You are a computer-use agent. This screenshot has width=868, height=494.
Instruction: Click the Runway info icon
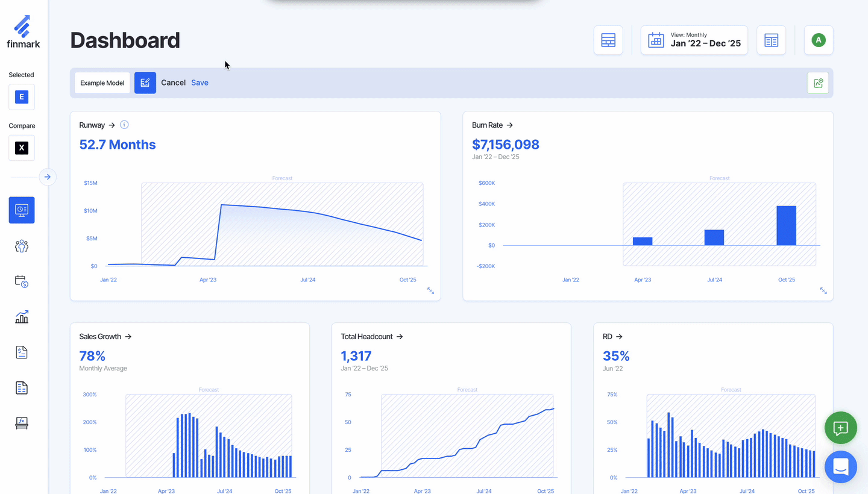click(124, 125)
